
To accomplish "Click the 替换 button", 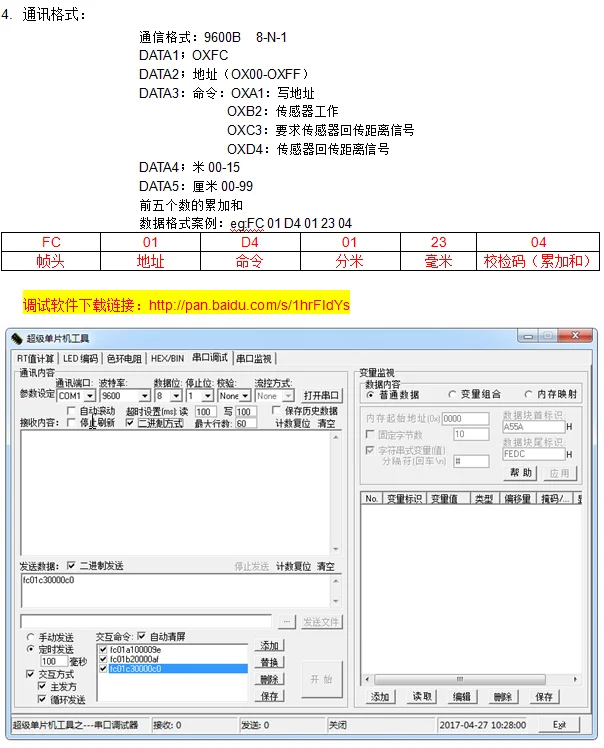I will click(270, 663).
